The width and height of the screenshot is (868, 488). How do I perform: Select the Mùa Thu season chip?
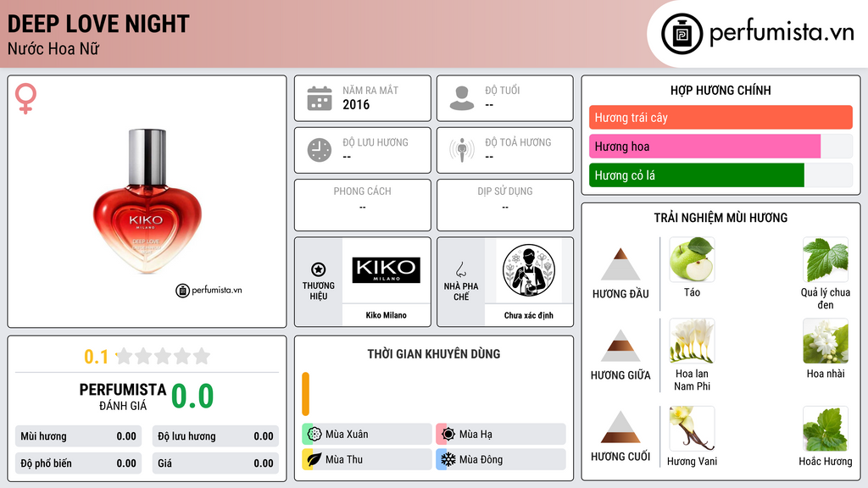coord(367,459)
